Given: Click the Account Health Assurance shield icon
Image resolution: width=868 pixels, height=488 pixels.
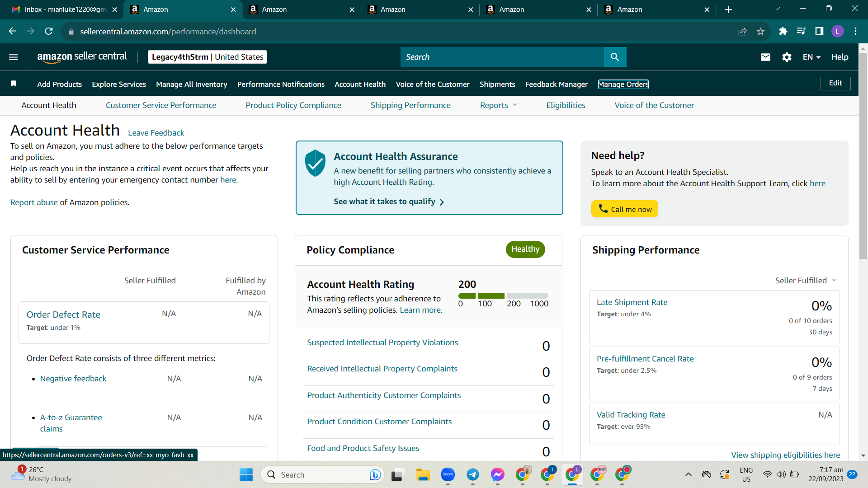Looking at the screenshot, I should point(315,163).
